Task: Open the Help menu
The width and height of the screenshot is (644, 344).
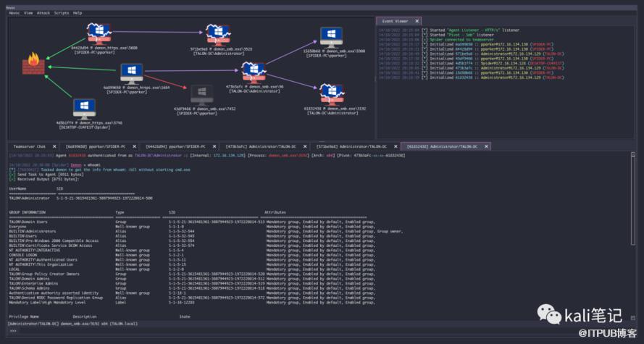Action: coord(78,13)
